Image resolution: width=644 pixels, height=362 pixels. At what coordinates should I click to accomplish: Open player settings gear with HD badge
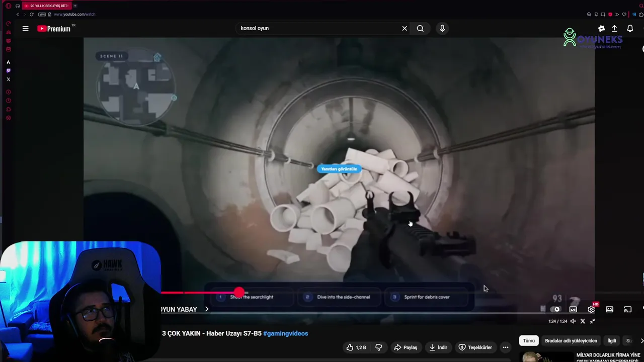(x=592, y=309)
